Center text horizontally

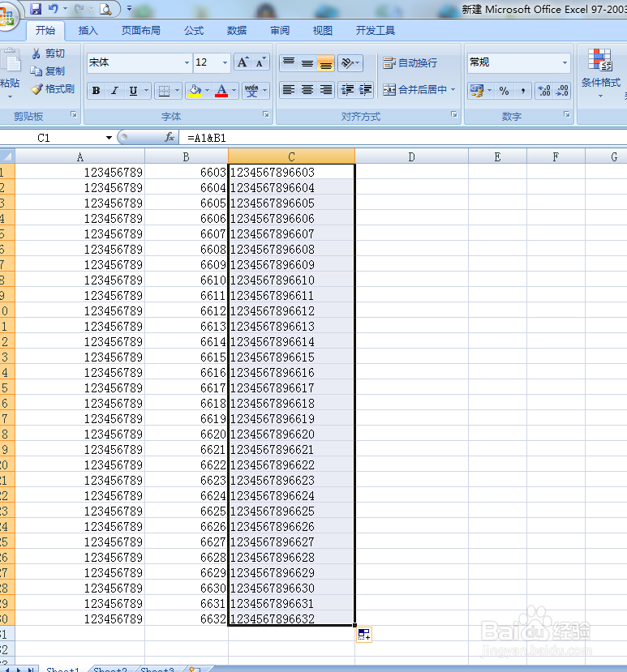tap(307, 89)
